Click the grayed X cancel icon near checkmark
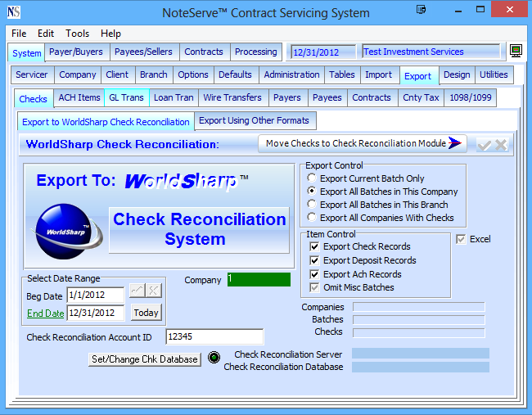The height and width of the screenshot is (415, 532). (500, 145)
